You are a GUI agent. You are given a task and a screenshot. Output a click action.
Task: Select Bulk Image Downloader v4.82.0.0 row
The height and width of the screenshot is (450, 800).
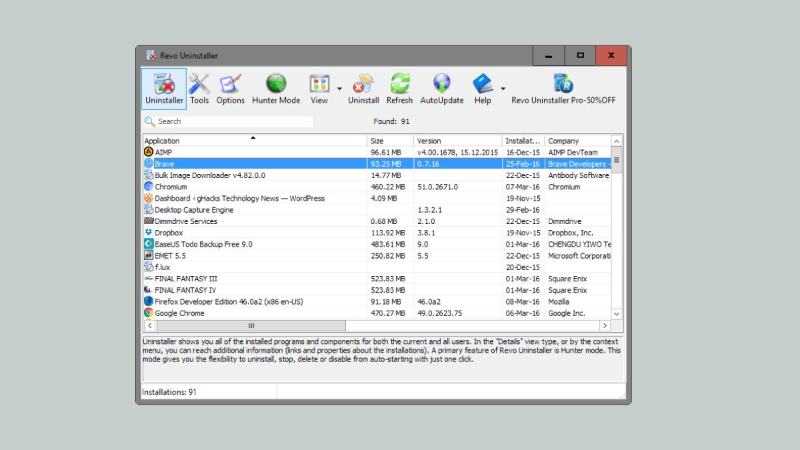point(377,175)
